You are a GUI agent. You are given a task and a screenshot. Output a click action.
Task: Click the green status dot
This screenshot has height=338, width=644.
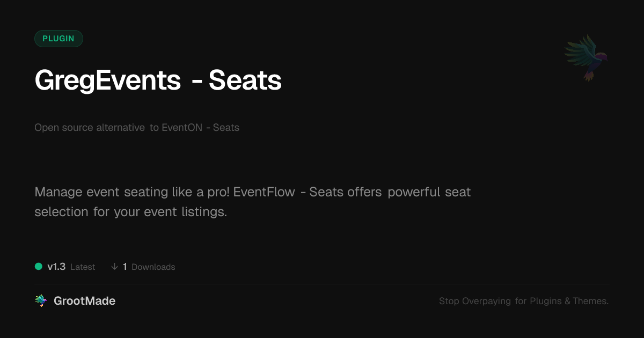pos(39,267)
